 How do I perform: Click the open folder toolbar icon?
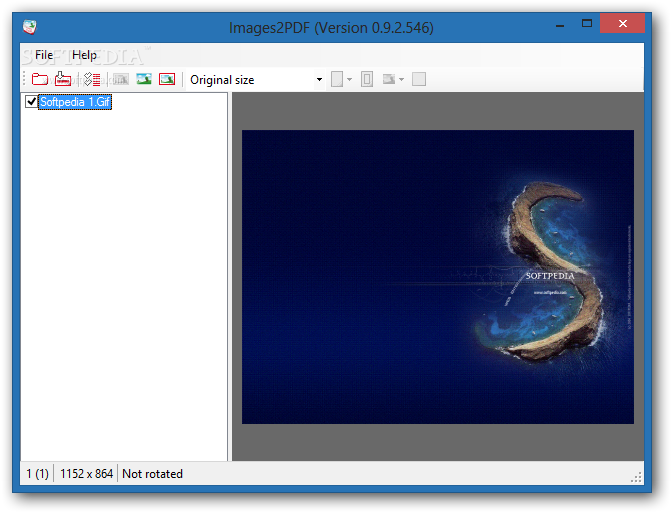pos(39,79)
